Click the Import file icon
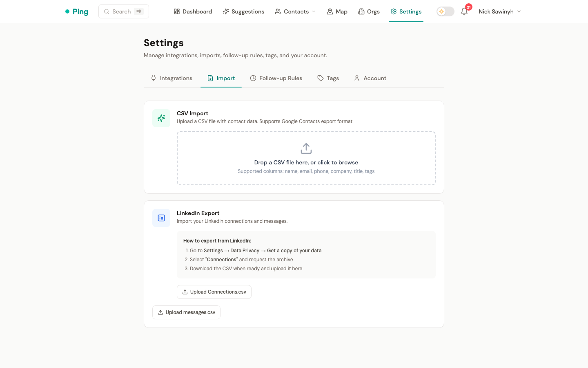 click(210, 78)
